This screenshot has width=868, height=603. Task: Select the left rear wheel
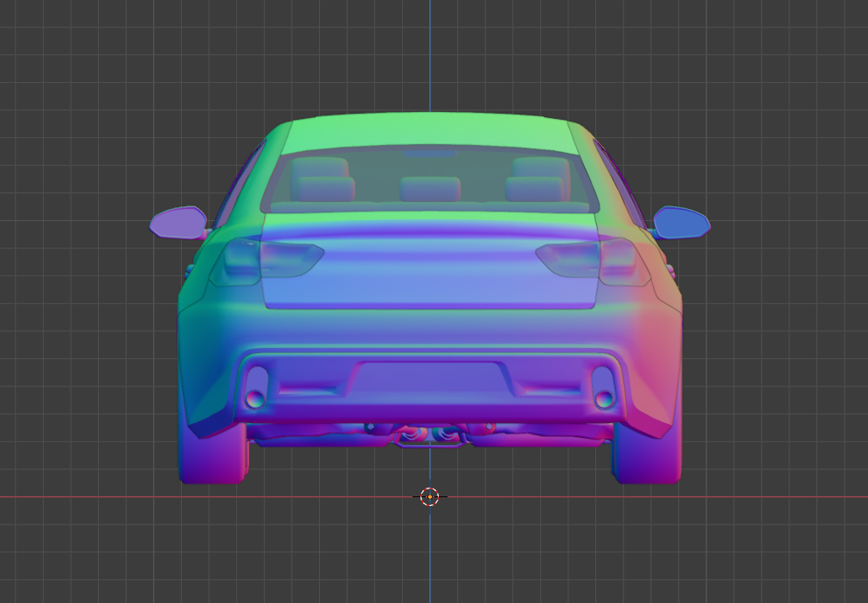213,453
